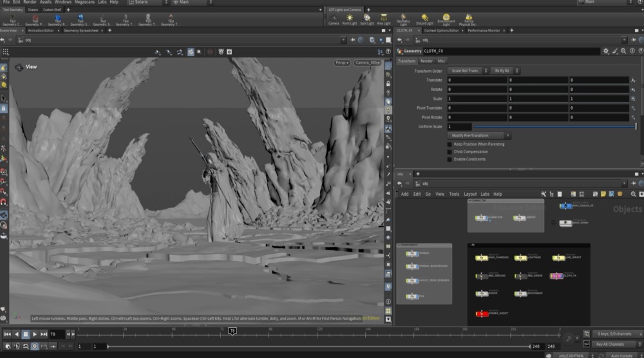Expand the Modify Pre-Transform dropdown

tap(478, 135)
